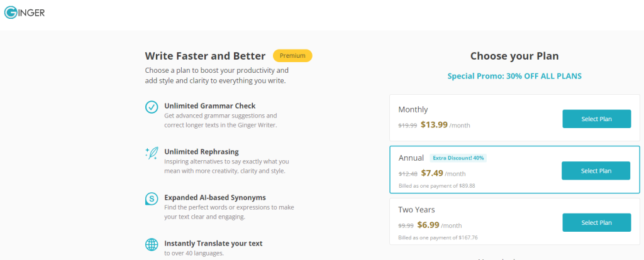Click the Monthly plan card title
The height and width of the screenshot is (260, 644).
[x=413, y=109]
